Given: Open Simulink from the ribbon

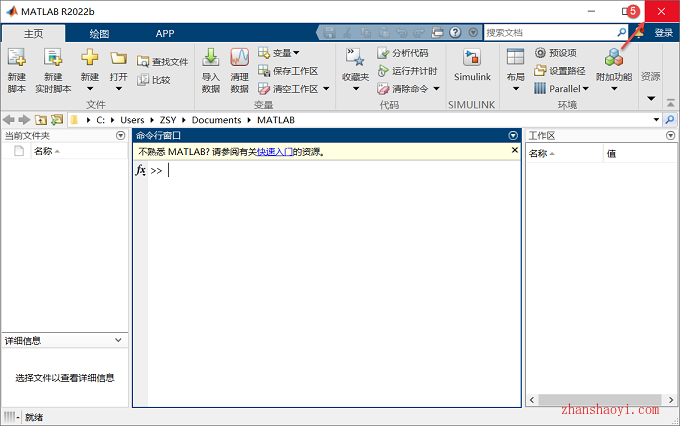Looking at the screenshot, I should [x=472, y=58].
